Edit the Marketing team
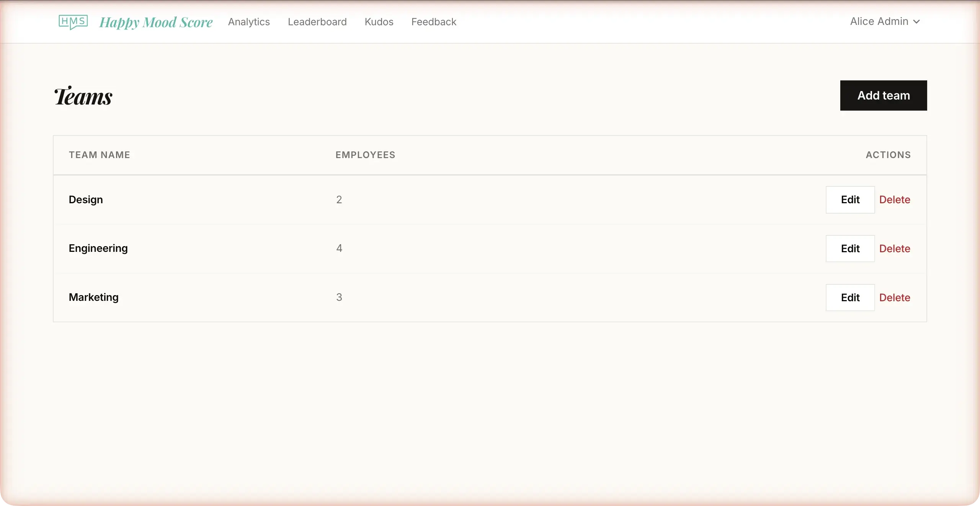The width and height of the screenshot is (980, 506). pyautogui.click(x=850, y=297)
